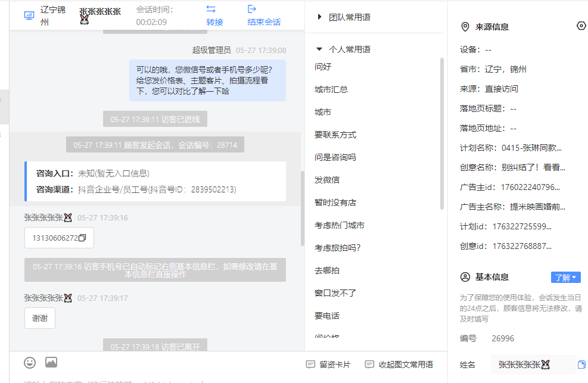Click the 转接 transfer link text

[x=215, y=22]
